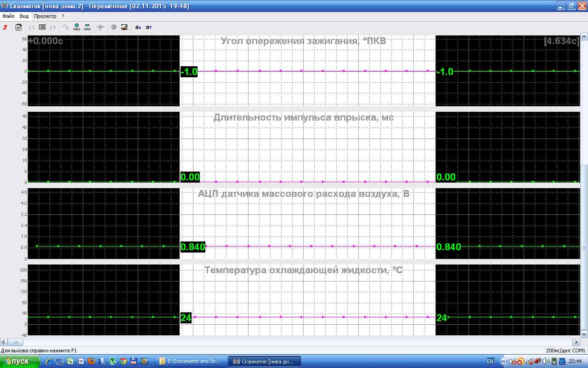Open the list view icon between chevrons
The height and width of the screenshot is (368, 588).
click(42, 27)
